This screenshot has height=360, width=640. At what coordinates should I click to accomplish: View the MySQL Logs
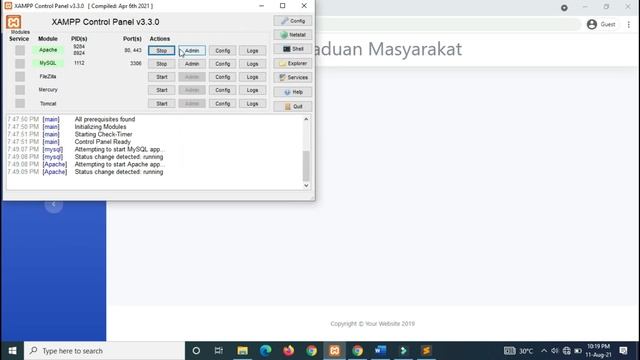pos(252,64)
